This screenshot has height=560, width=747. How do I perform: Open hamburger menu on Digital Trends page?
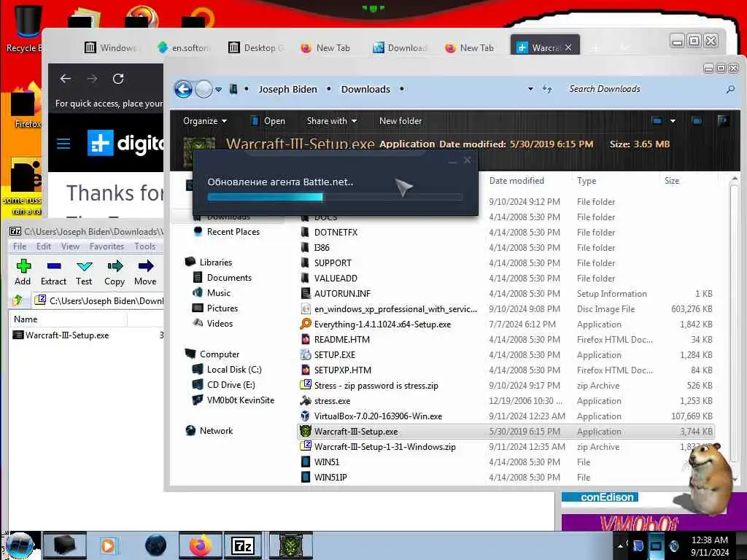[x=63, y=144]
